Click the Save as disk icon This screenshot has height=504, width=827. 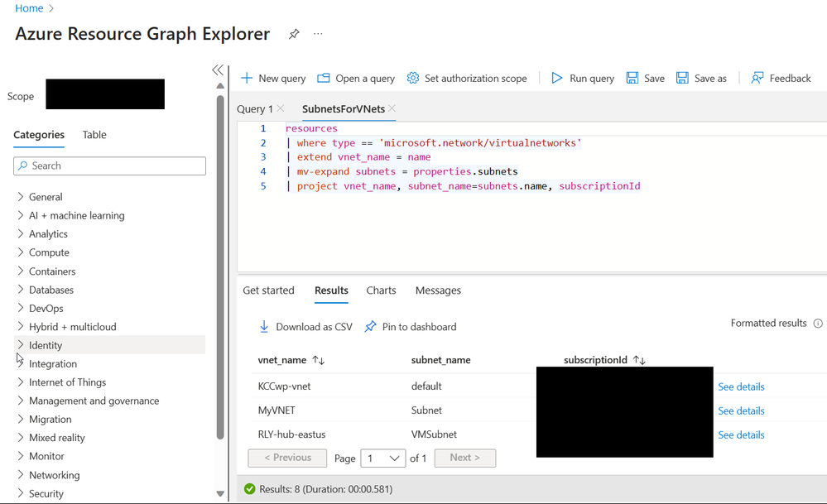(x=682, y=78)
